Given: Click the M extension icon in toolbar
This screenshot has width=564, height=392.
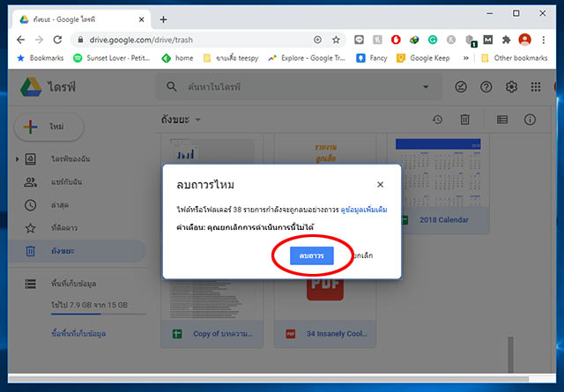Looking at the screenshot, I should [x=487, y=40].
